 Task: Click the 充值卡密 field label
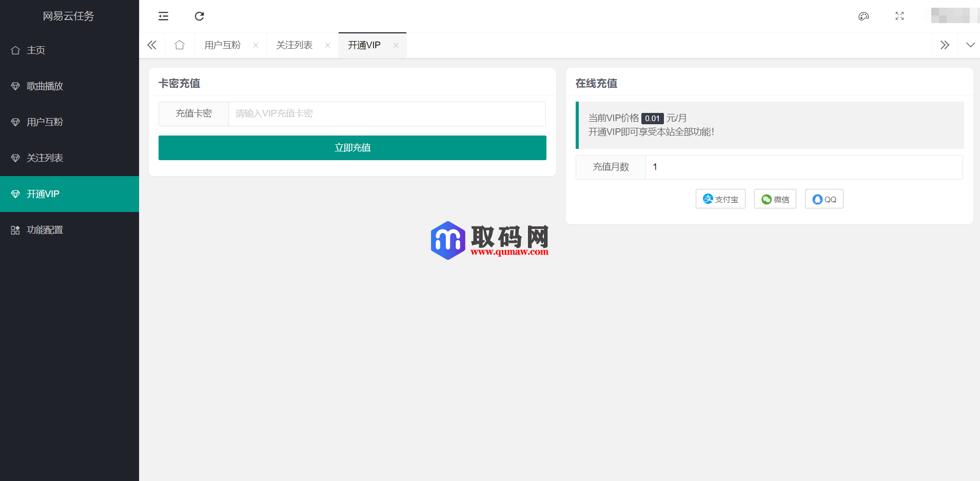(193, 114)
